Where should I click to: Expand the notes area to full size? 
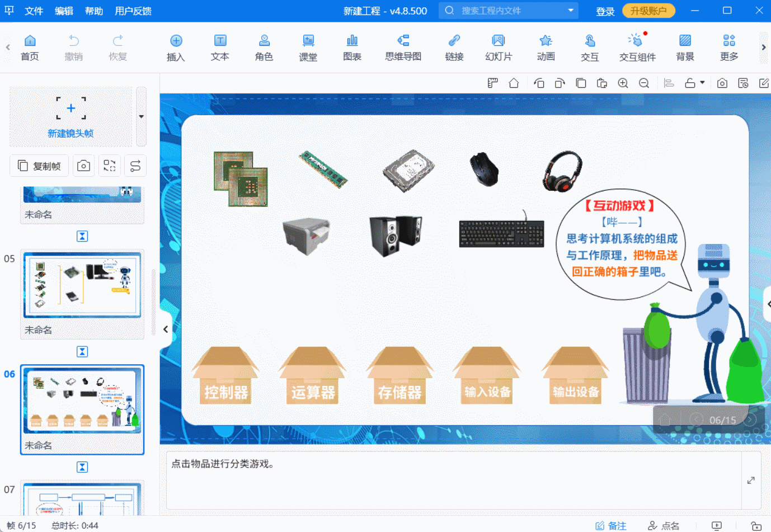point(751,481)
